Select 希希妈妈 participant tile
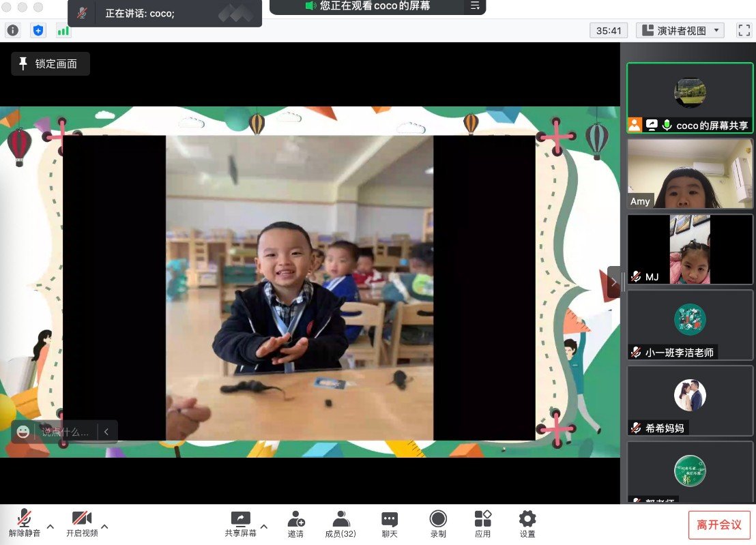 tap(690, 400)
